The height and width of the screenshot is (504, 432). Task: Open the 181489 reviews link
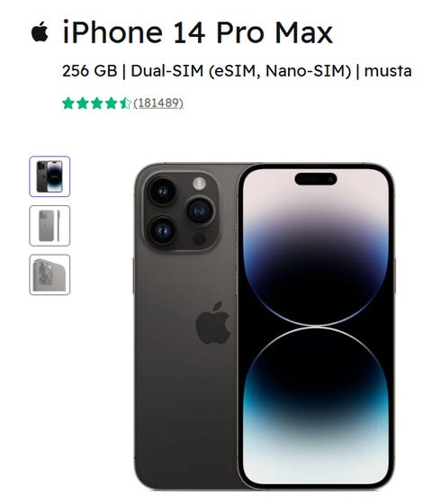coord(158,103)
